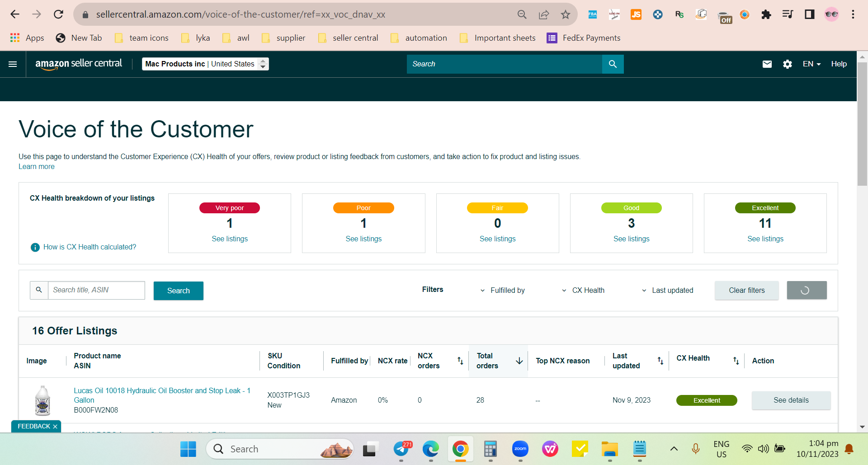Screen dimensions: 868x465
Task: Open the settings gear icon
Action: pos(788,64)
